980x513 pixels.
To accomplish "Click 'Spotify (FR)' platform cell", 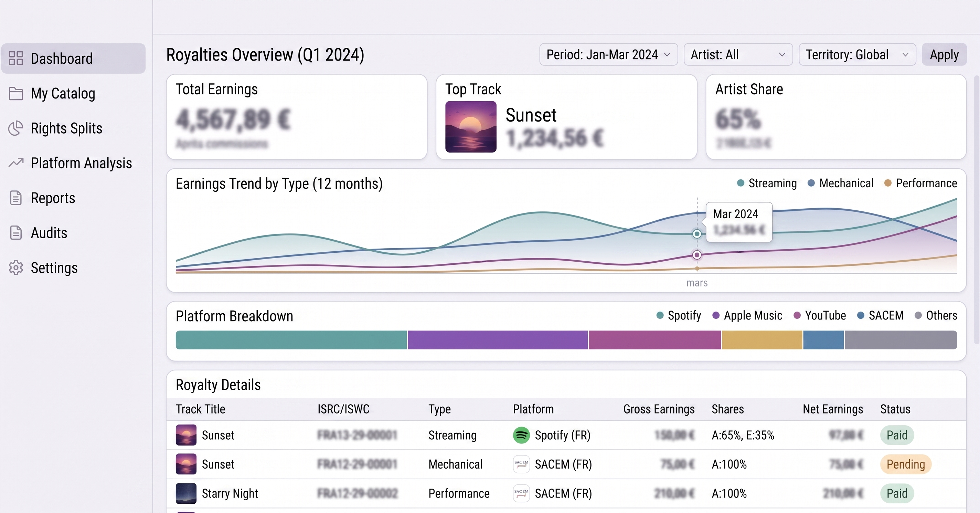I will (563, 435).
